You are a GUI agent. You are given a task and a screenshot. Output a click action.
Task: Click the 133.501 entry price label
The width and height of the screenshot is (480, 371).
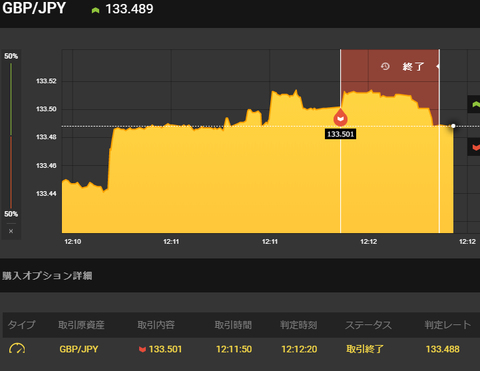340,134
